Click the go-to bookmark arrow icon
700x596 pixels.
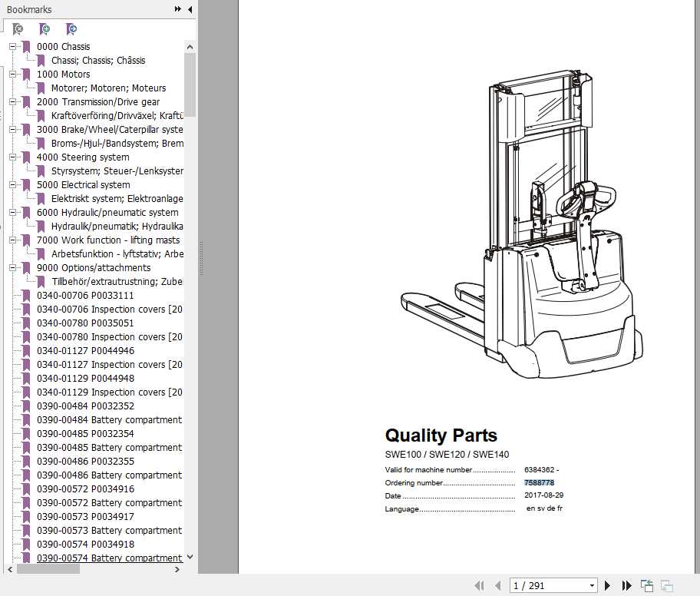71,29
